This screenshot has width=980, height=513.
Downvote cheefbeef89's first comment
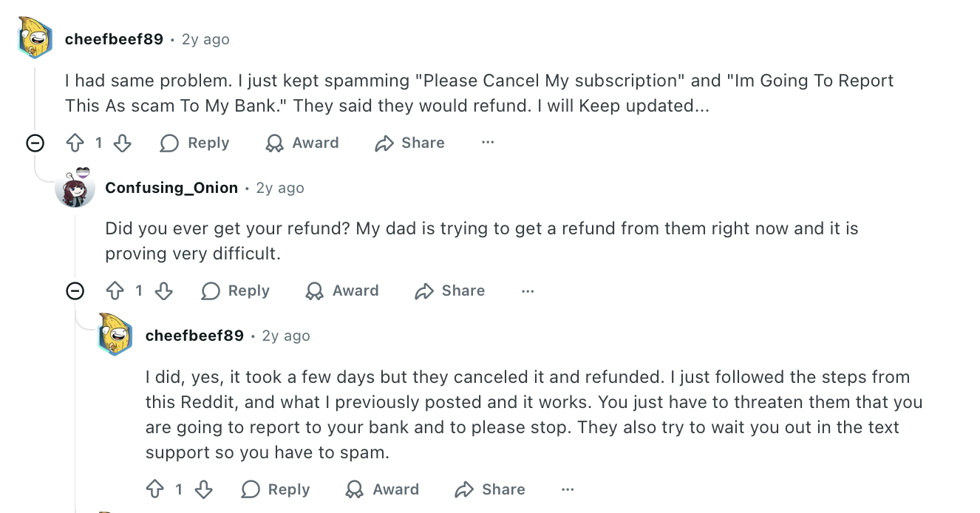[x=123, y=143]
